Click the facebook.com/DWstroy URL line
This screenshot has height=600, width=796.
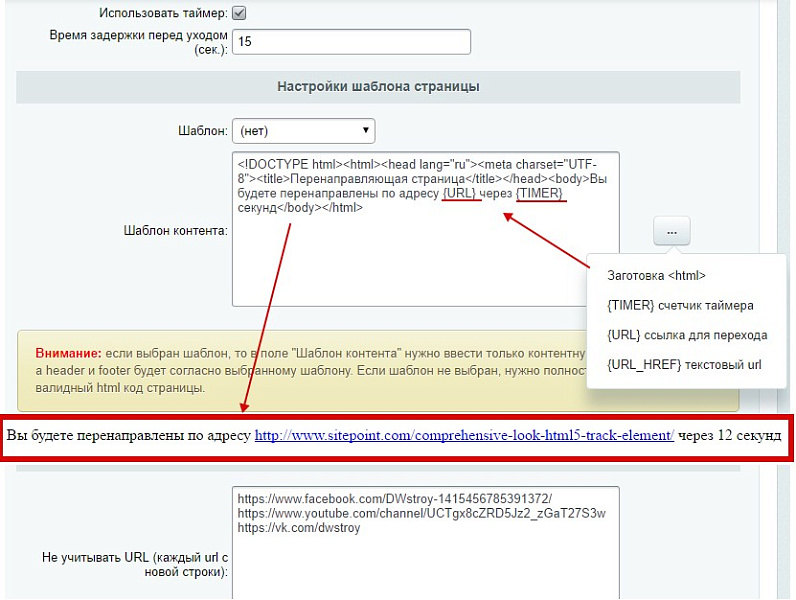(394, 499)
